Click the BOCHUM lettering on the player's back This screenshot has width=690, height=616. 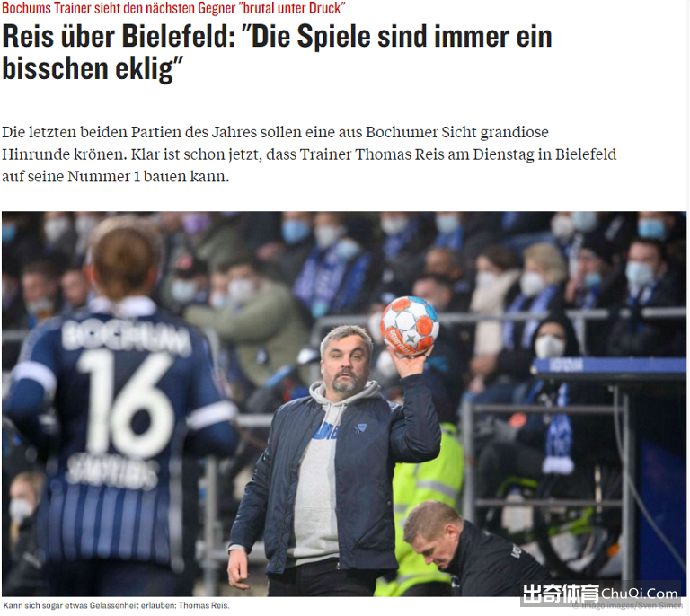tap(127, 336)
